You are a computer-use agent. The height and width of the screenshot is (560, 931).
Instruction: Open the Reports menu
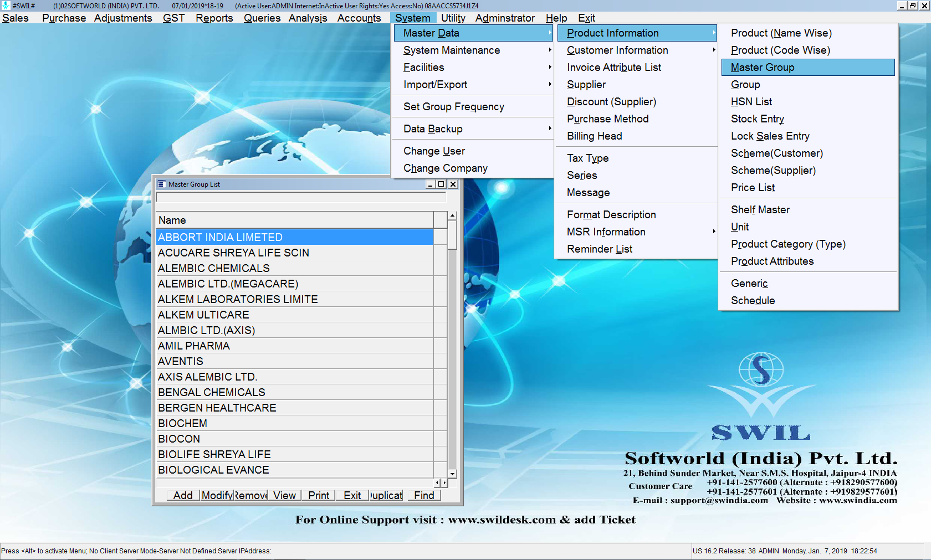pyautogui.click(x=214, y=18)
